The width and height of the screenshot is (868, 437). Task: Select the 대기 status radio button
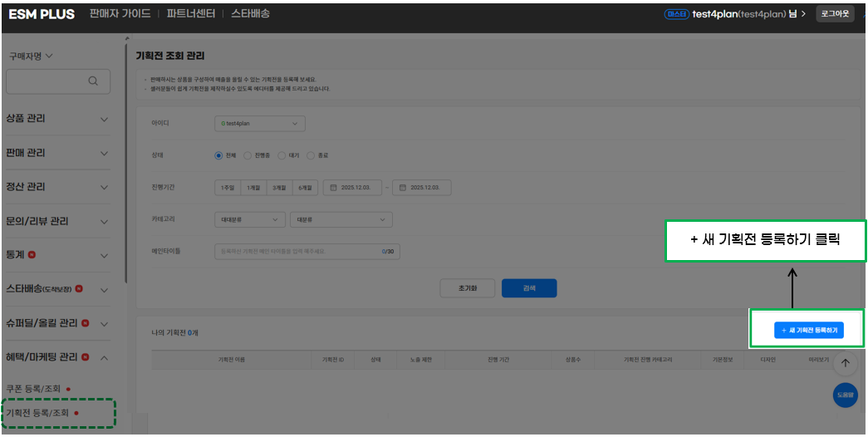(x=282, y=155)
